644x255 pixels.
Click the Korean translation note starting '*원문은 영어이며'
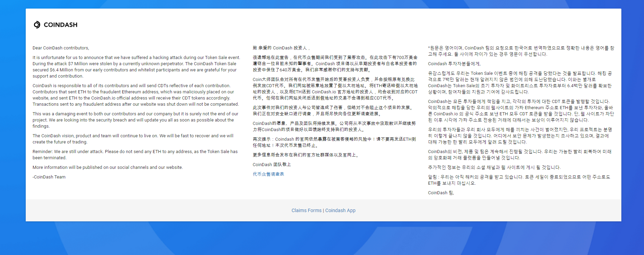[x=521, y=51]
